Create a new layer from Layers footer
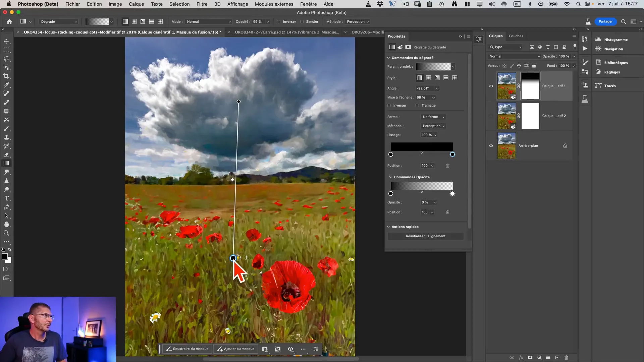The image size is (644, 362). click(x=557, y=358)
